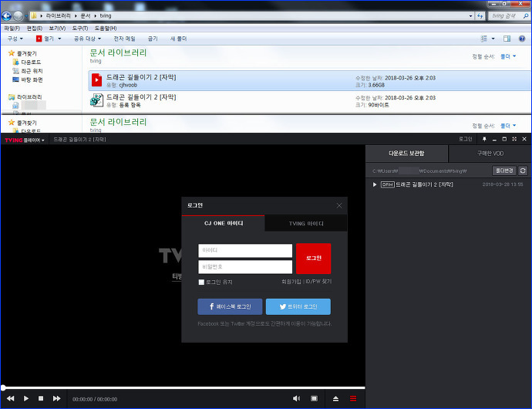Open 도구(T) menu in Explorer
Viewport: 532px width, 409px height.
click(x=79, y=29)
